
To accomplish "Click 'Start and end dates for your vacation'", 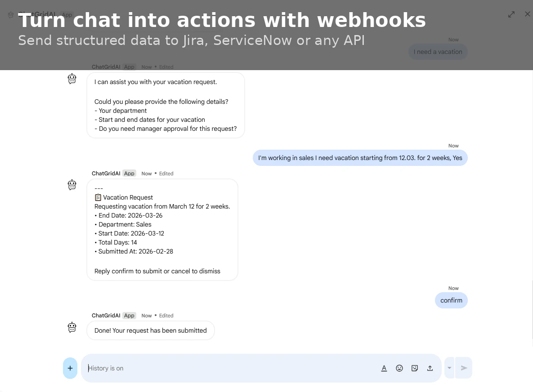I will click(150, 120).
